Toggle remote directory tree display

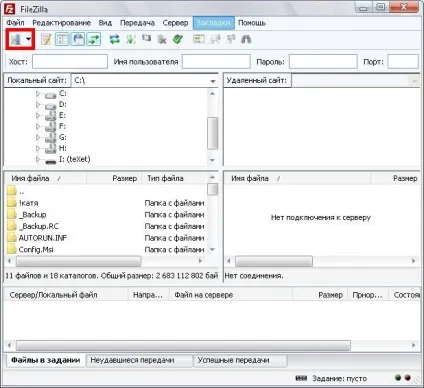tap(78, 39)
